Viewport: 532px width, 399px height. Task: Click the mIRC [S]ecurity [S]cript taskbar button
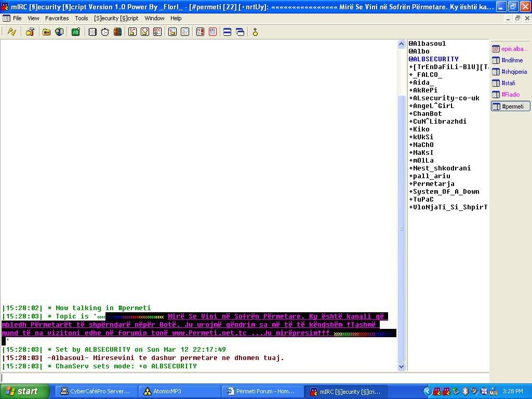click(345, 391)
